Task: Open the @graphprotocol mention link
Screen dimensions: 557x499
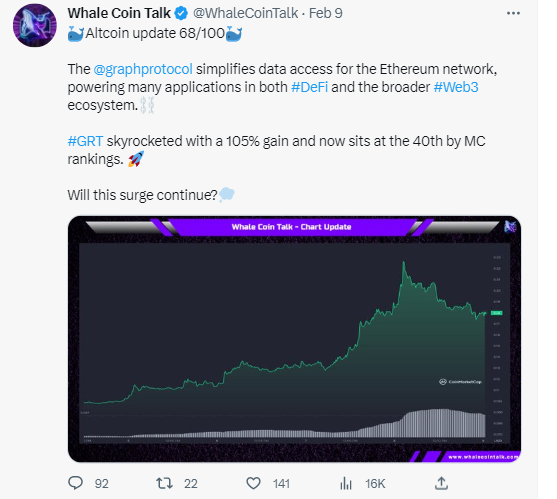Action: click(x=143, y=69)
